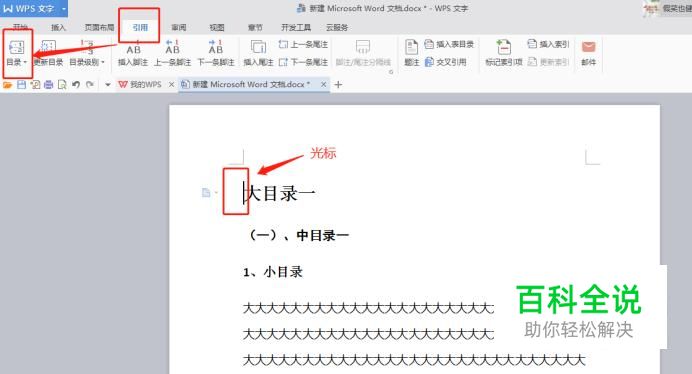The width and height of the screenshot is (692, 374).
Task: Click the heading text 大目录一
Action: pos(281,193)
